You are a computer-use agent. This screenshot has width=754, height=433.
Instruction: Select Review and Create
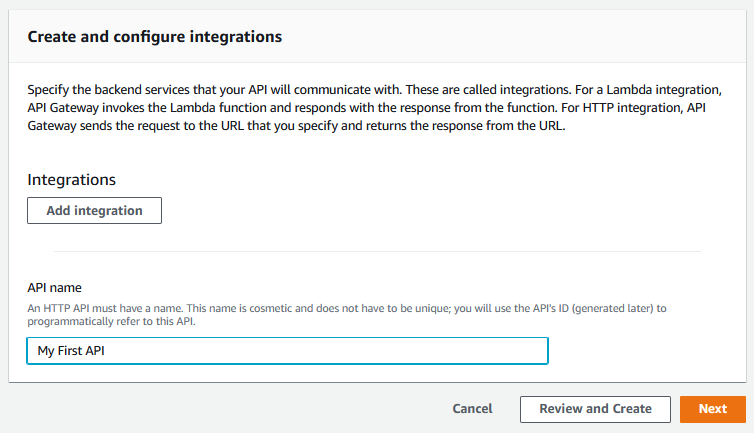tap(595, 409)
